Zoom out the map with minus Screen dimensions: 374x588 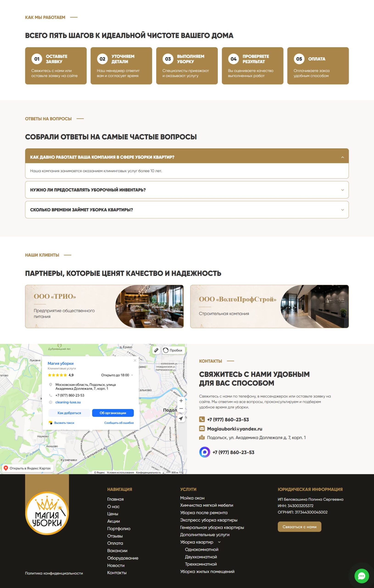(181, 408)
